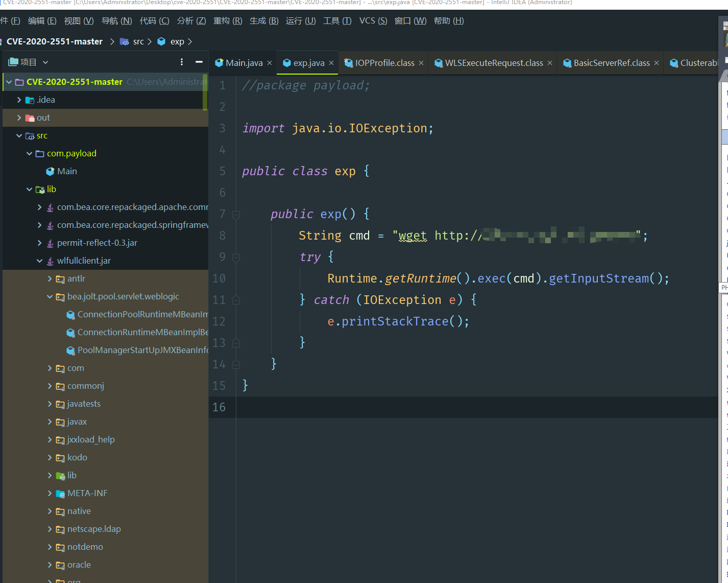The image size is (728, 583).
Task: Collapse the bea.jolt.pool.servlet.weblogic package
Action: [x=50, y=296]
